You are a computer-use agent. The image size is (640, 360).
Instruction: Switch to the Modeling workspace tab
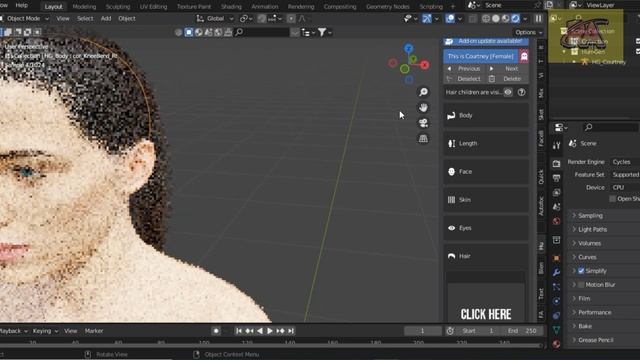[84, 7]
